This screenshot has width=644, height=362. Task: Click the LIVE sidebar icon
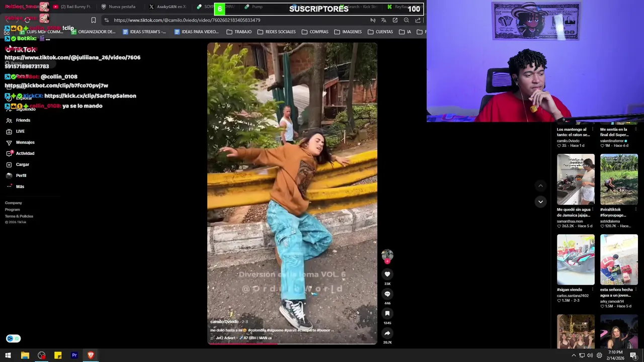point(9,131)
